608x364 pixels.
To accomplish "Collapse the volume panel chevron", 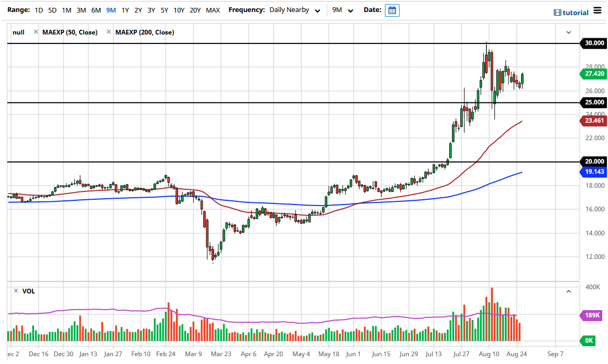I will coord(569,291).
